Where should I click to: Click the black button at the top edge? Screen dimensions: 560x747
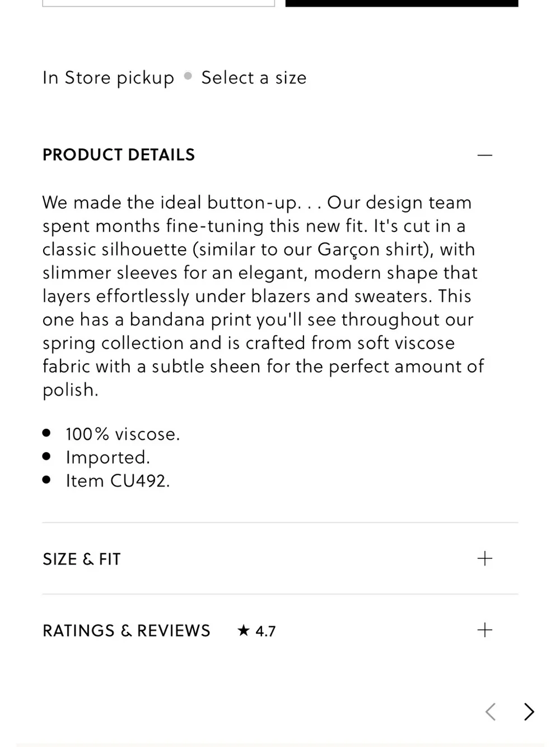pos(402,3)
